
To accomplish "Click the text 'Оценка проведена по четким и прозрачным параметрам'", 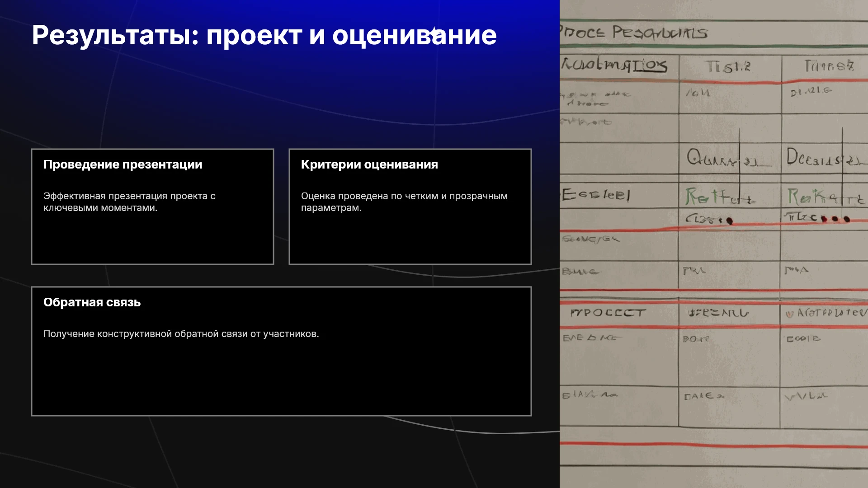I will 404,202.
